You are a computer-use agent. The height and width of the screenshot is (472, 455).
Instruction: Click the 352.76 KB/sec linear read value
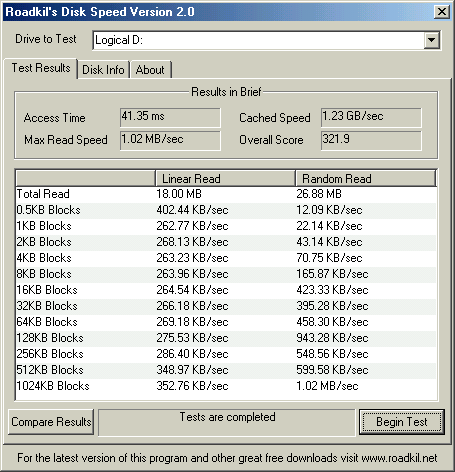point(192,386)
